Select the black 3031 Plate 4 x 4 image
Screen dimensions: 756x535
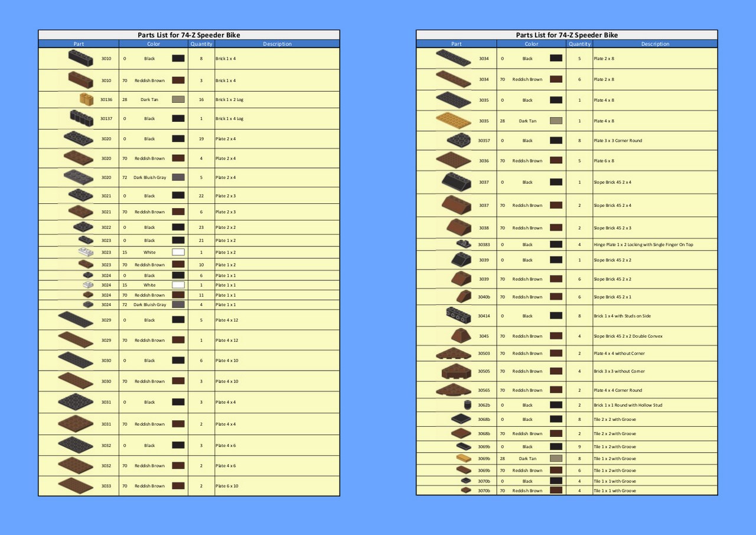pyautogui.click(x=76, y=402)
